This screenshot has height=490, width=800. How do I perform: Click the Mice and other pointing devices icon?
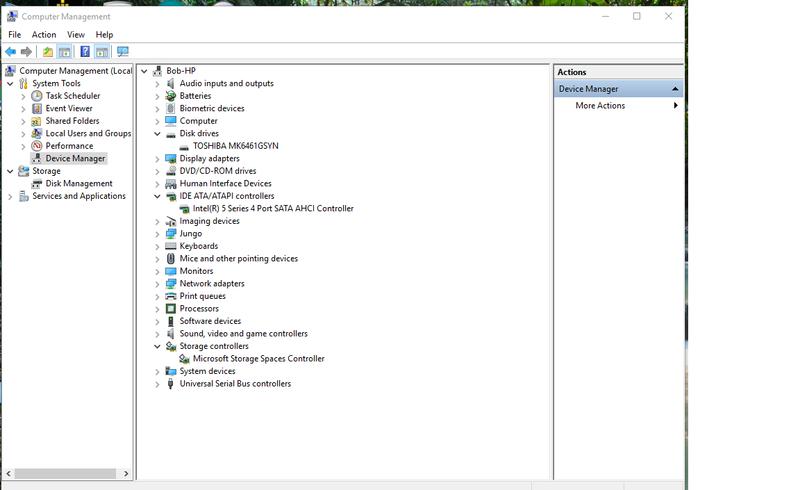point(171,259)
